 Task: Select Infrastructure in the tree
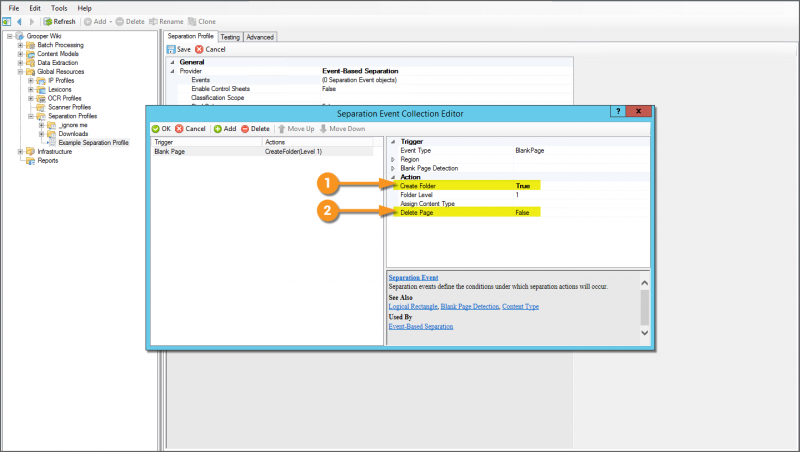click(55, 152)
